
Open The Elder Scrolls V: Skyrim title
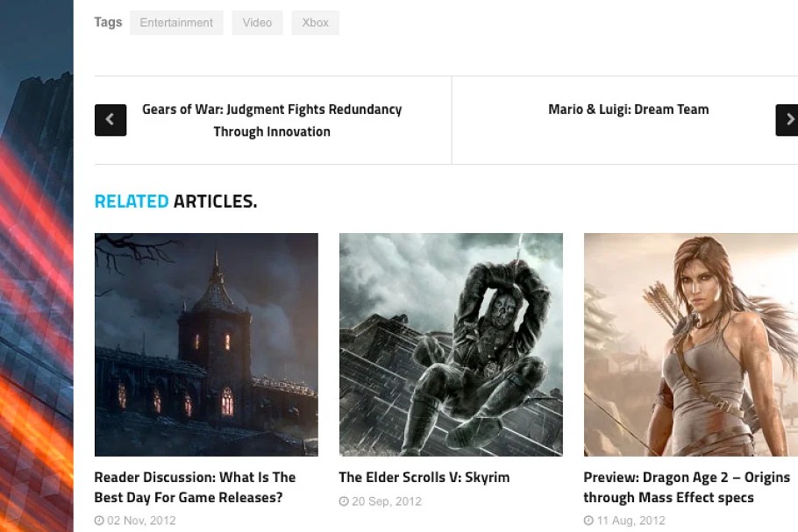click(424, 478)
